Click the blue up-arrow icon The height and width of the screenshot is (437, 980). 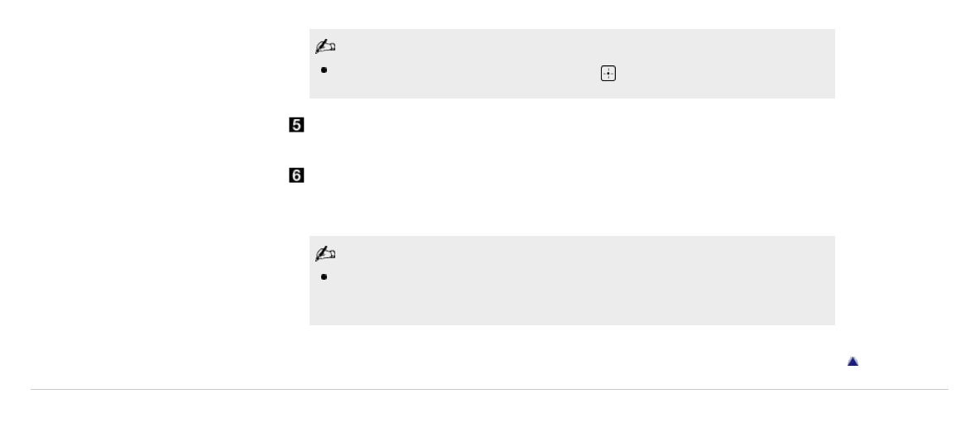(853, 362)
